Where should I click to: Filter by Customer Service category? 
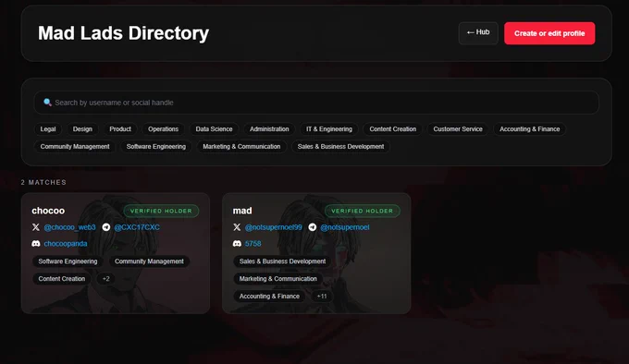tap(458, 129)
